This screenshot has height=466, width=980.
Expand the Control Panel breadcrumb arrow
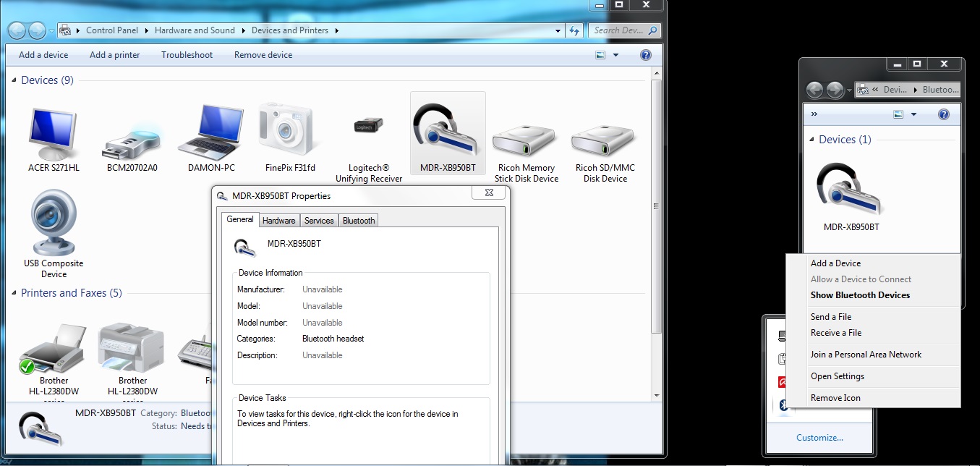pyautogui.click(x=145, y=30)
